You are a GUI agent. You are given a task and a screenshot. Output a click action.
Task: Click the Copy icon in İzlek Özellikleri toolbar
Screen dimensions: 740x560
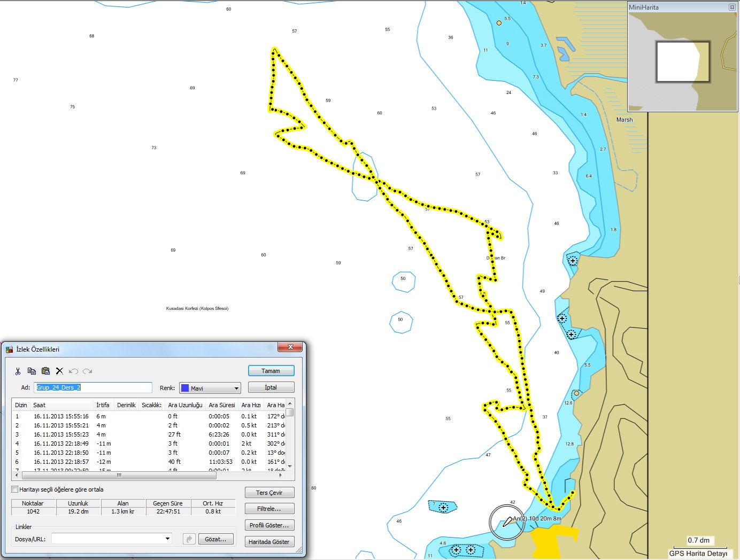coord(32,371)
